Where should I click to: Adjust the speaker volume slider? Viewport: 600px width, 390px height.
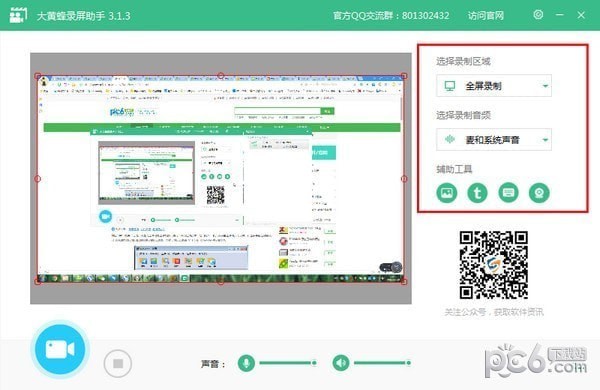(383, 362)
